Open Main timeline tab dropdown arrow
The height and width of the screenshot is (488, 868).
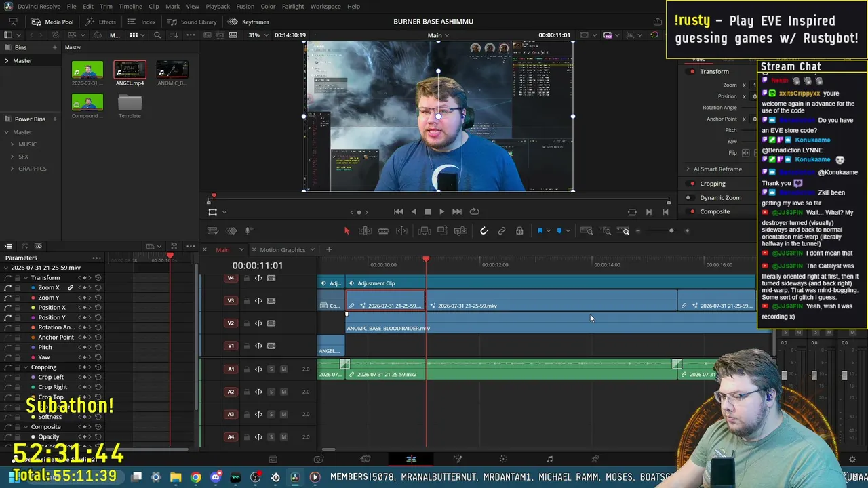tap(241, 250)
